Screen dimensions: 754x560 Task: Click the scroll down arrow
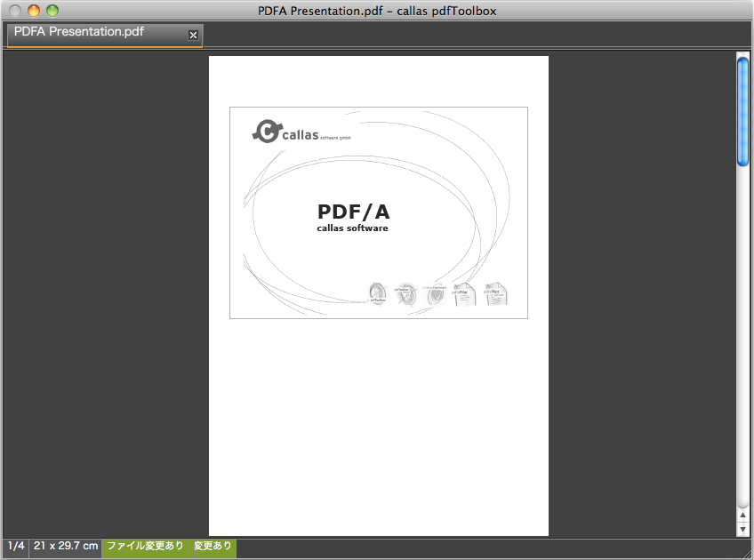click(x=742, y=529)
